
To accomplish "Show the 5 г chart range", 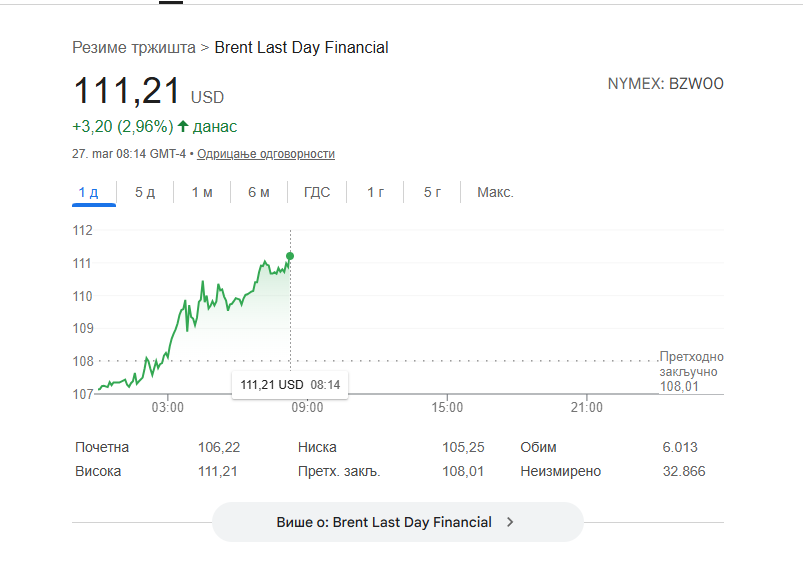I will click(432, 193).
